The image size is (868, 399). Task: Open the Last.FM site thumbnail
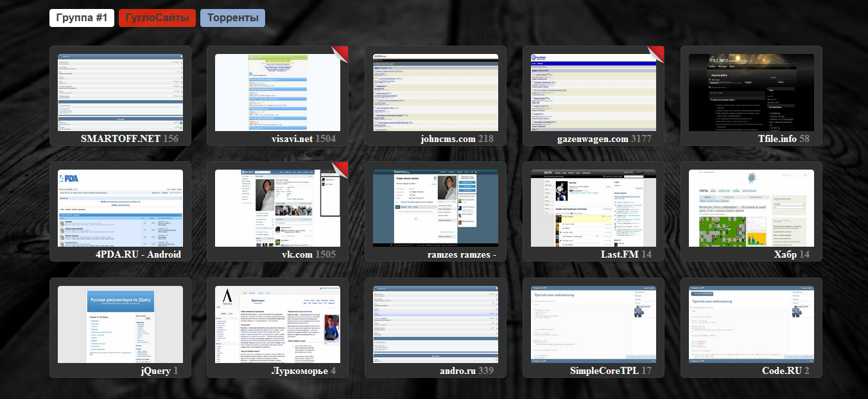[x=593, y=208]
